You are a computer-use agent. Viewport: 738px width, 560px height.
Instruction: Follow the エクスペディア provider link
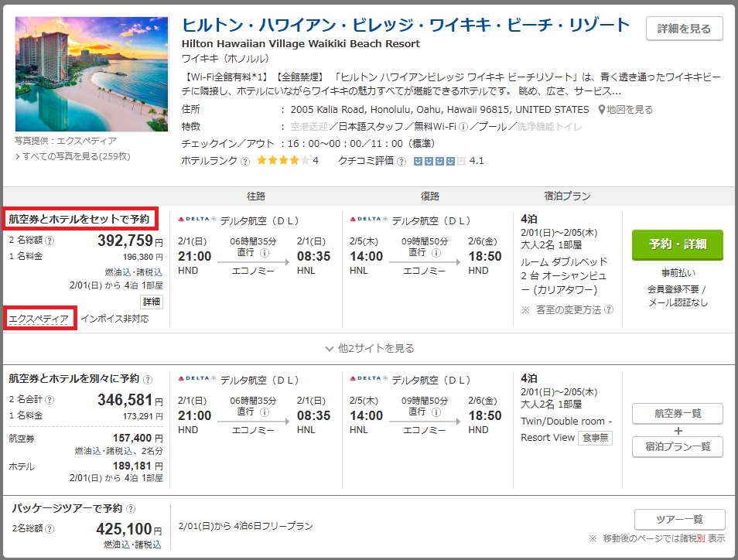click(39, 319)
